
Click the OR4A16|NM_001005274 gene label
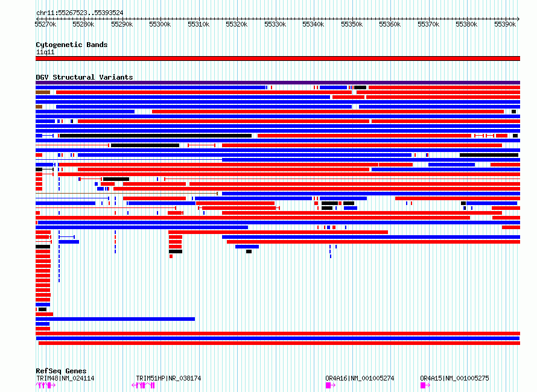pos(360,378)
